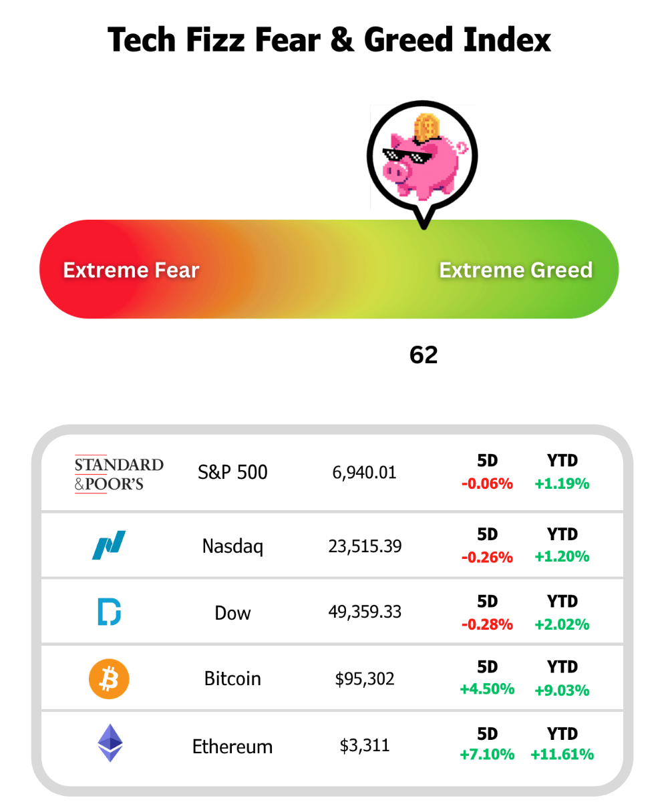Click the index score 62
Viewport: 664px width, 812px height.
pyautogui.click(x=424, y=355)
